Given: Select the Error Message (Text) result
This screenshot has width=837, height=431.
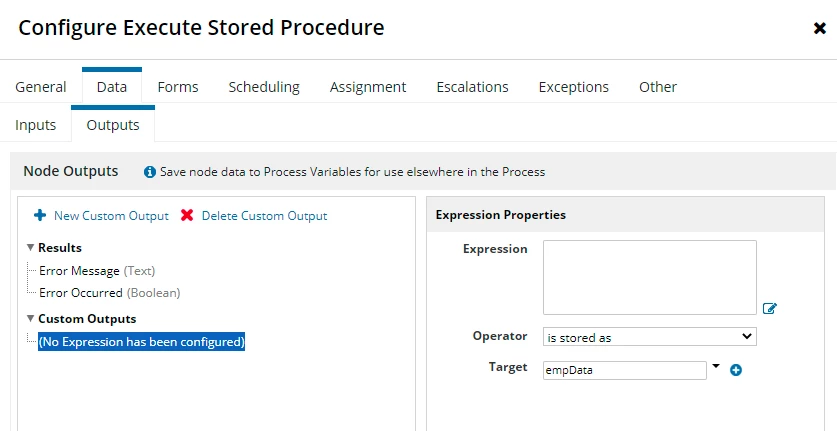Looking at the screenshot, I should pos(97,271).
